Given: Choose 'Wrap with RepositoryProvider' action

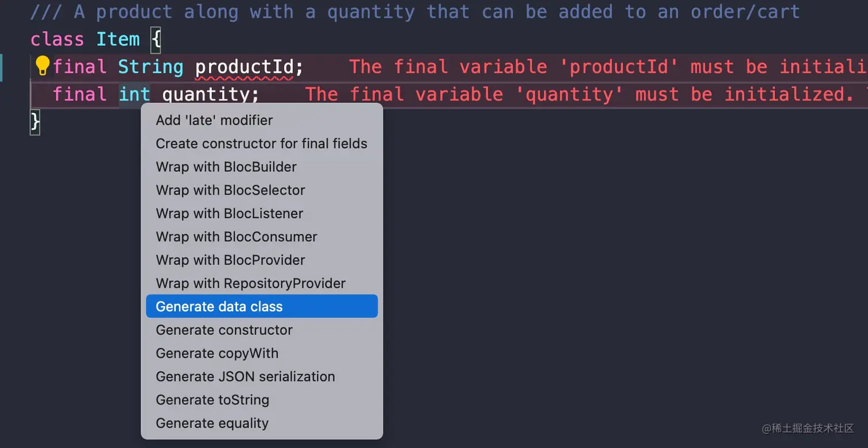Looking at the screenshot, I should (250, 283).
